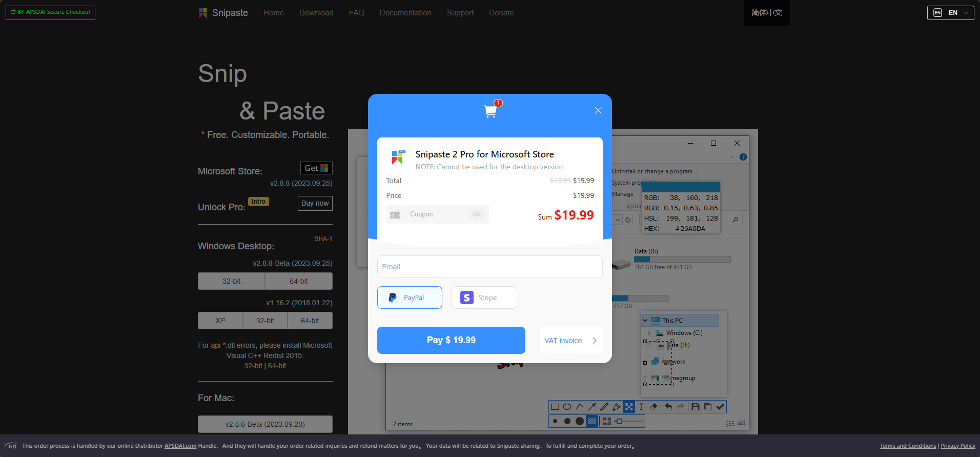Click the Buy now button
980x457 pixels.
coord(315,203)
